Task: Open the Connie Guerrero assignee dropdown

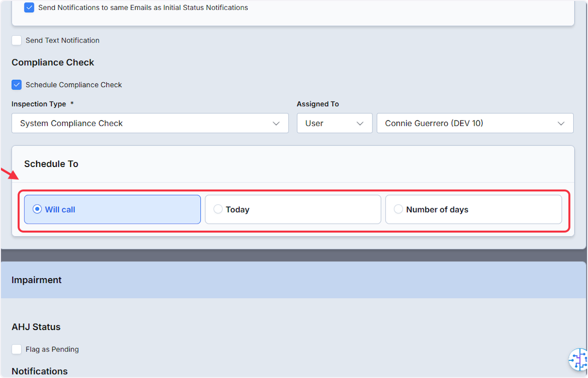Action: point(475,123)
